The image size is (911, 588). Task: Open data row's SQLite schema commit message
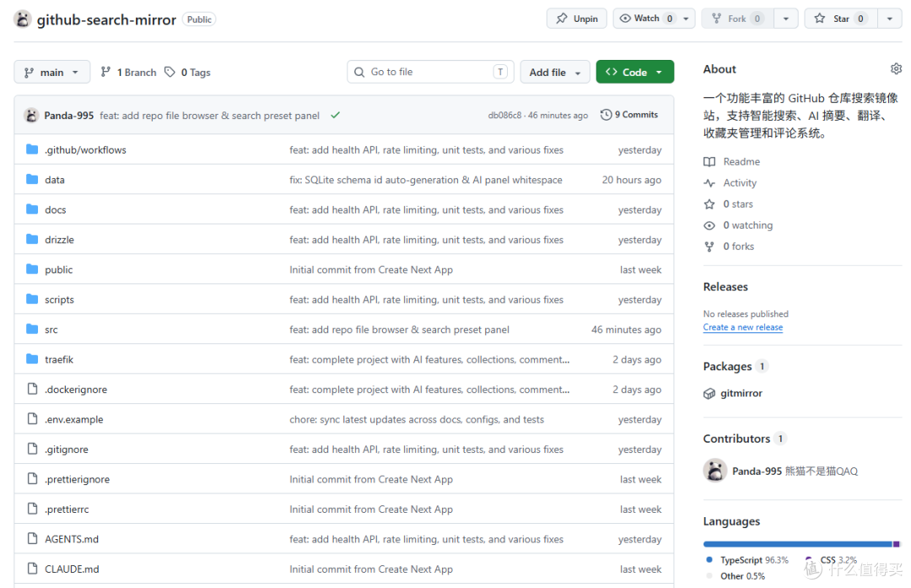click(x=425, y=180)
